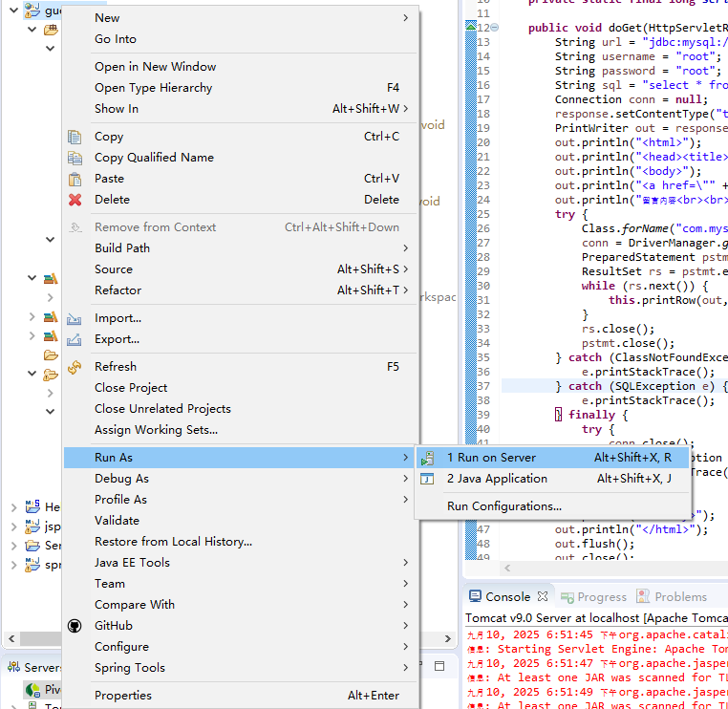Select Properties at menu bottom

[241, 696]
